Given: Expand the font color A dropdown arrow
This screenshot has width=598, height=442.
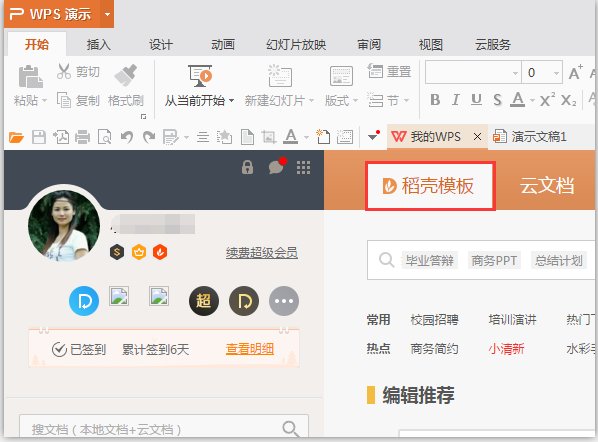Looking at the screenshot, I should pyautogui.click(x=532, y=101).
